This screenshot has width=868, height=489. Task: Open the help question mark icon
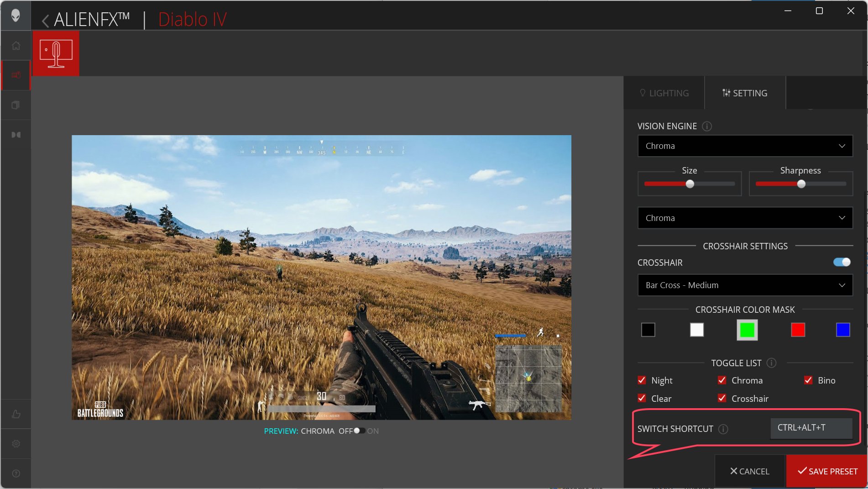16,473
